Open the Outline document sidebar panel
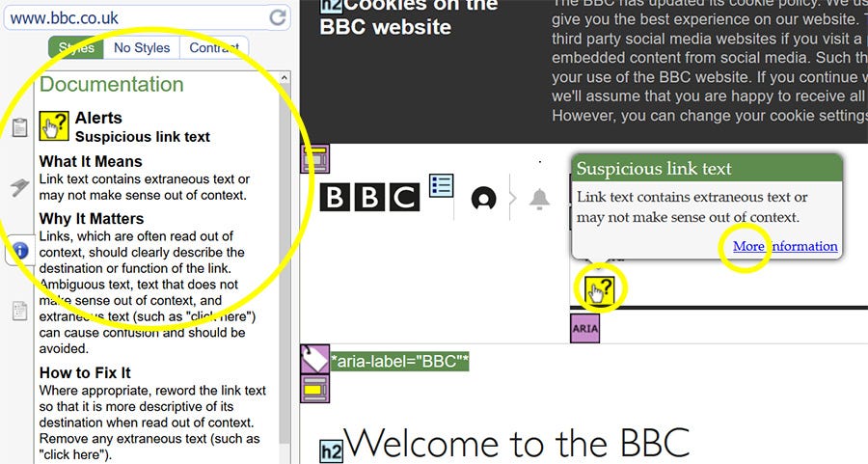The height and width of the screenshot is (464, 868). click(20, 312)
